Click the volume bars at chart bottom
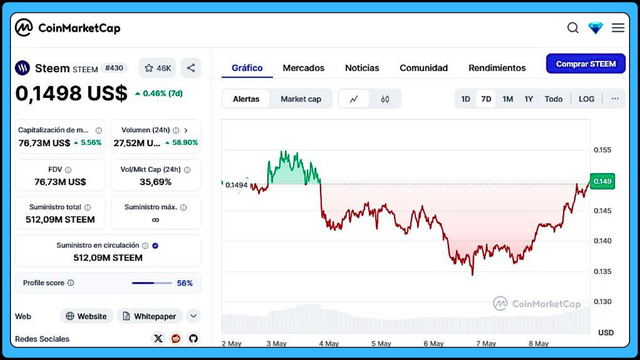The height and width of the screenshot is (360, 640). [406, 320]
